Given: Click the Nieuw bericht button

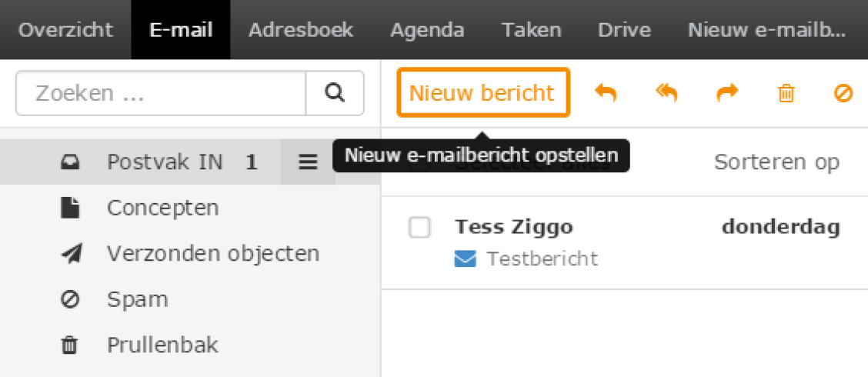Looking at the screenshot, I should (x=482, y=93).
